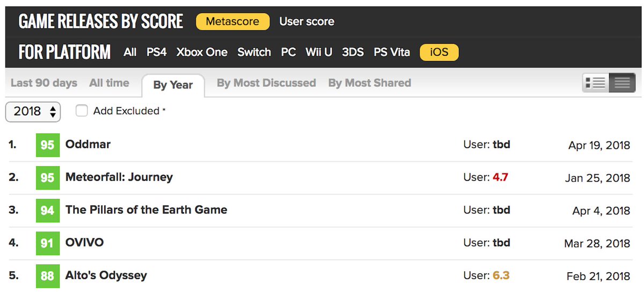Filter platform by Switch
Viewport: 644px width, 292px height.
coord(254,52)
